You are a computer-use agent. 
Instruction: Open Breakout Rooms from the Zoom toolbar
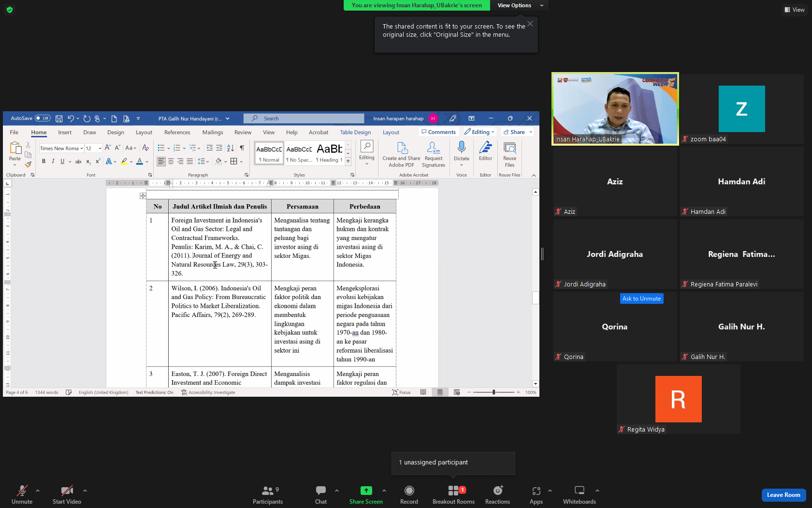pyautogui.click(x=453, y=494)
